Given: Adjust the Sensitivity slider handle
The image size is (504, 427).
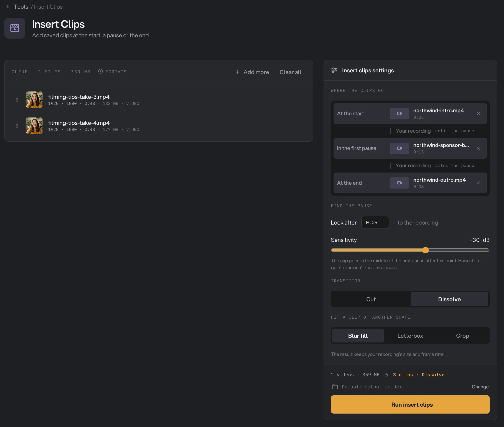Looking at the screenshot, I should [x=425, y=250].
